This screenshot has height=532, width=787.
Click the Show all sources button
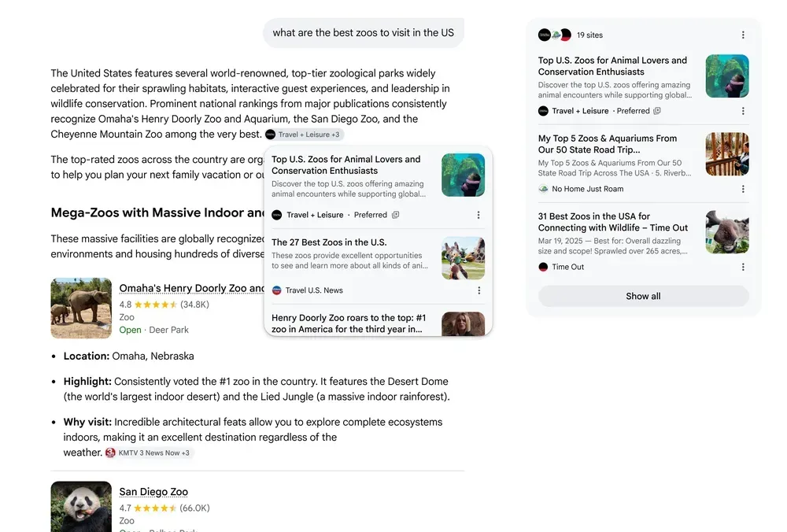pos(644,296)
